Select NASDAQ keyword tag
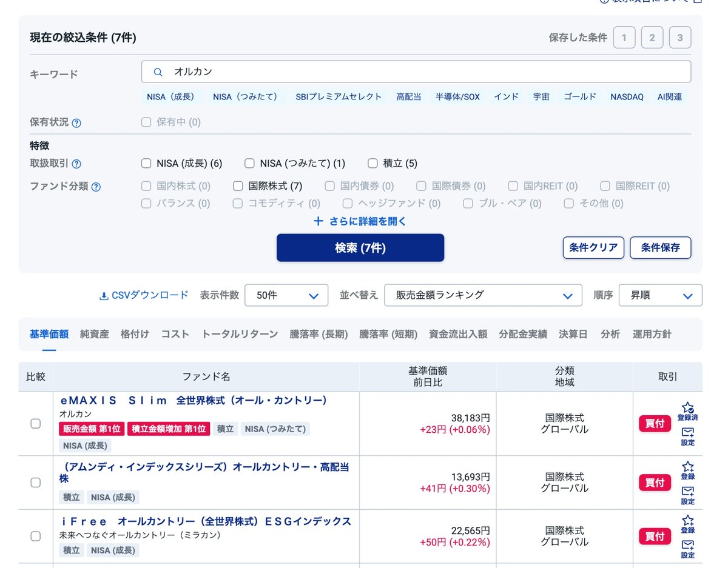 point(627,96)
